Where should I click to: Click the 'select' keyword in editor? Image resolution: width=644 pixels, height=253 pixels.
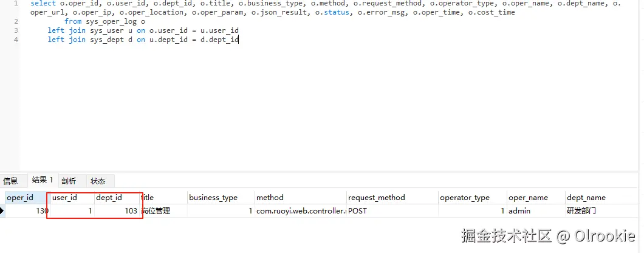pyautogui.click(x=43, y=3)
